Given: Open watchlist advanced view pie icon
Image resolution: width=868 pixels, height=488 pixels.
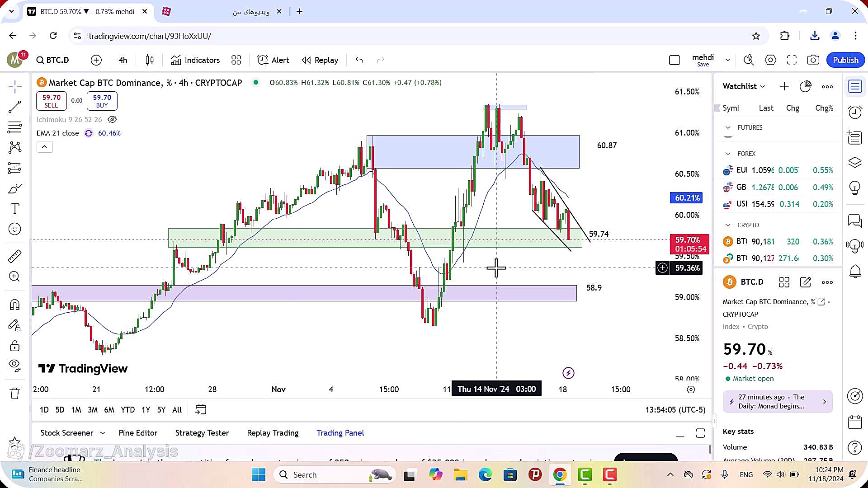Looking at the screenshot, I should (806, 86).
